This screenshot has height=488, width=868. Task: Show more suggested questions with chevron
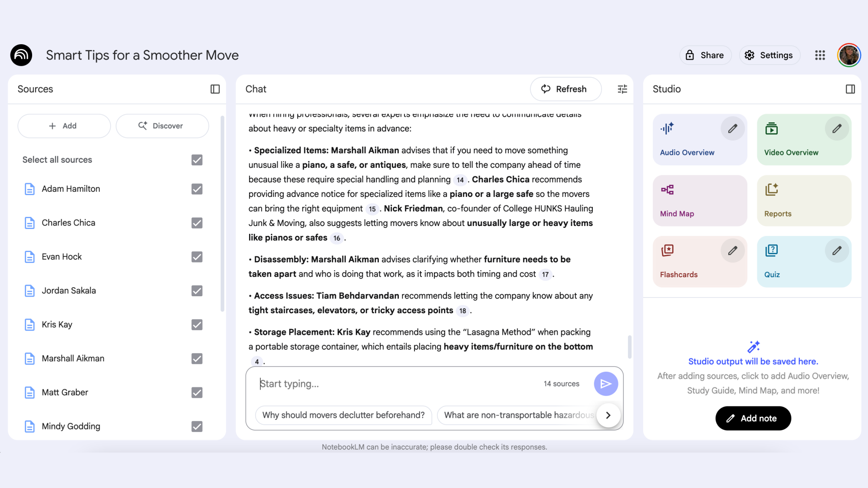[x=608, y=415]
